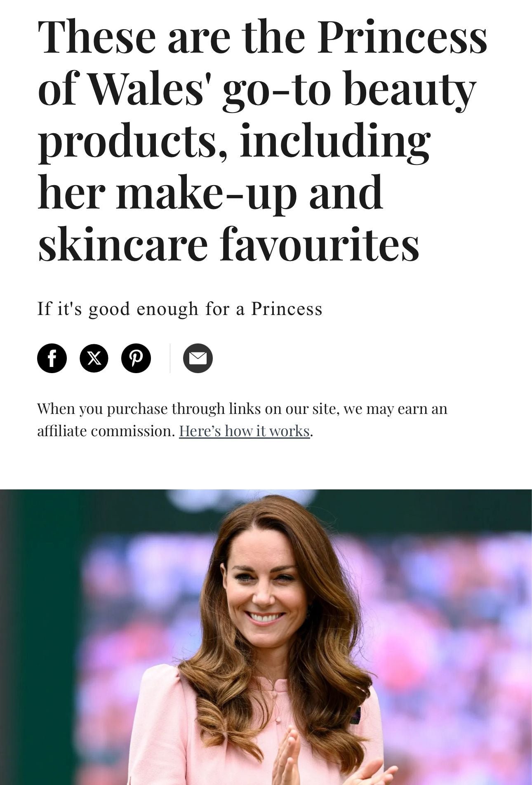This screenshot has height=785, width=532.
Task: Click "make-up" in the headline
Action: tap(206, 192)
